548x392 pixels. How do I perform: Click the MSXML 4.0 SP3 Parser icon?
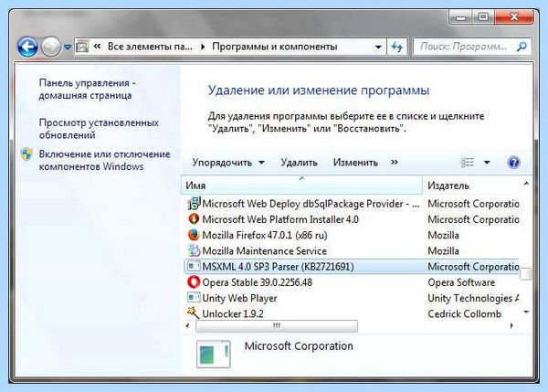click(194, 267)
